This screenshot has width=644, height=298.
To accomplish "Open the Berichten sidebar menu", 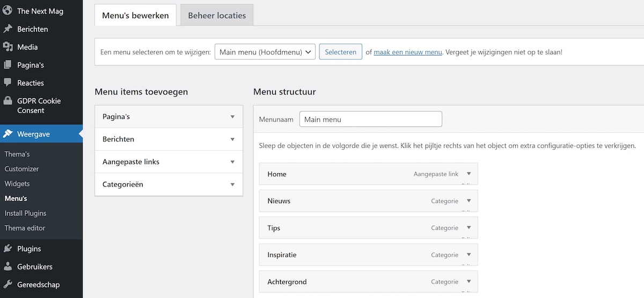I will click(32, 29).
